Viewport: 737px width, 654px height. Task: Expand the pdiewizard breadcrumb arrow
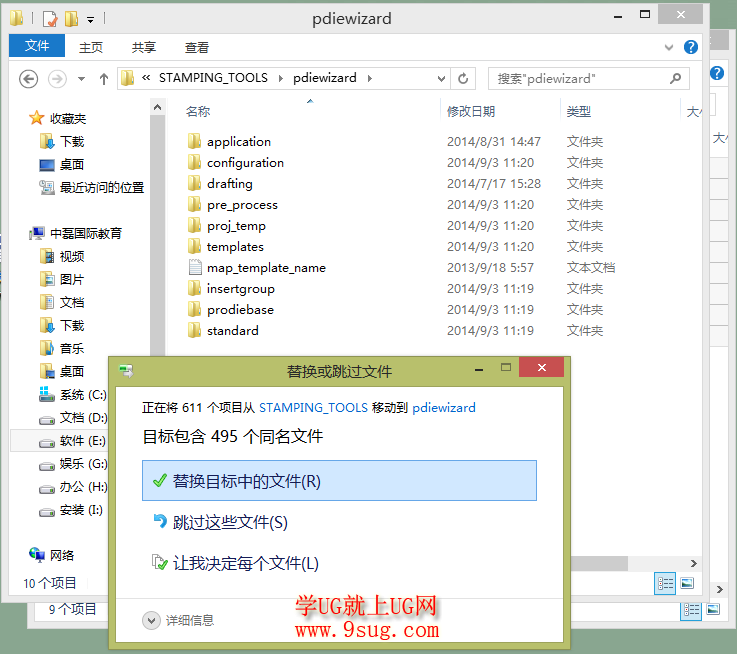click(369, 78)
